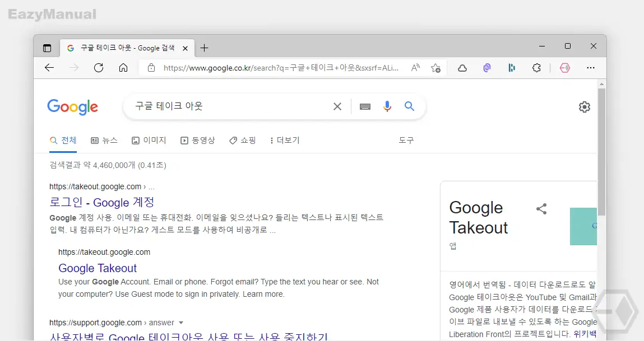Open the 도구 search tools
Screen dimensions: 644x341
406,141
